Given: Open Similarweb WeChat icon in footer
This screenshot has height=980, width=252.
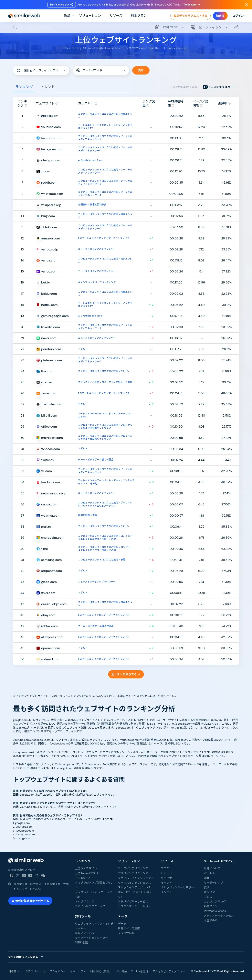Looking at the screenshot, I should [x=43, y=875].
